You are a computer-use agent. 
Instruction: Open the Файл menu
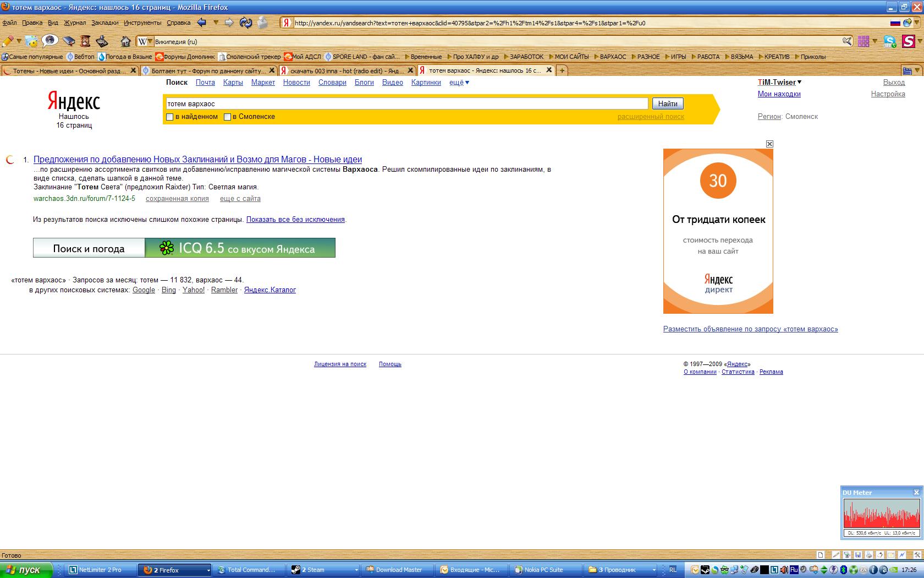click(10, 23)
